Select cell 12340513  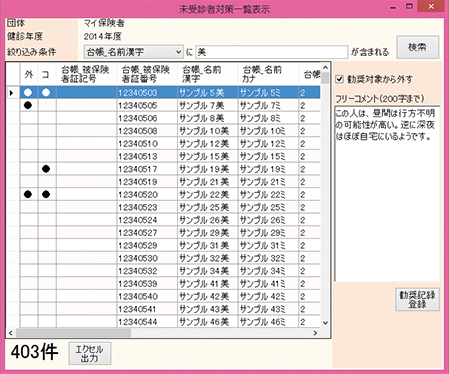click(147, 156)
